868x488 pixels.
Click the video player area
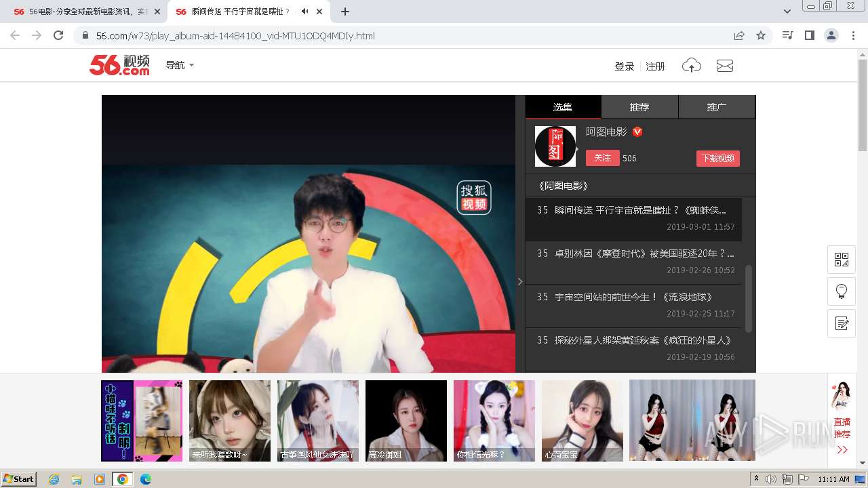point(309,234)
